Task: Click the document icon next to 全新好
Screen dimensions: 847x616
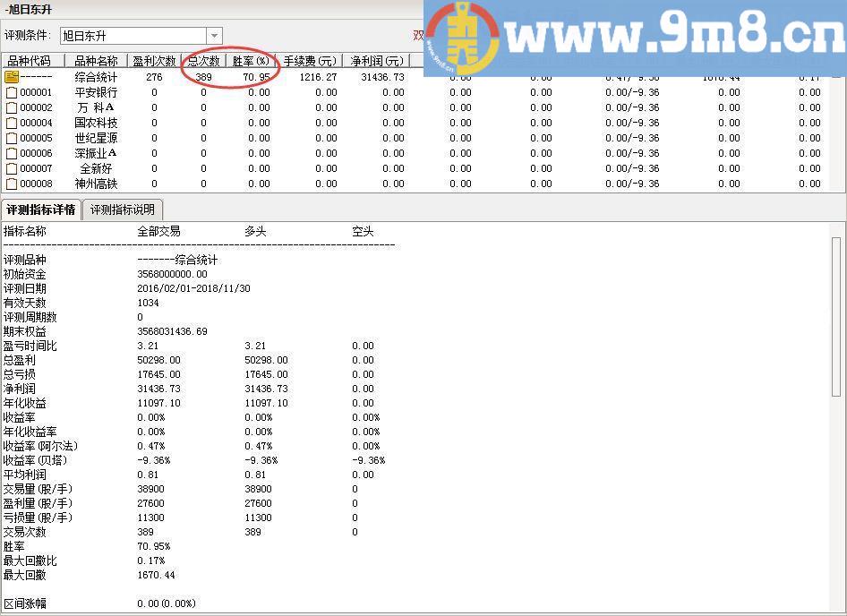Action: tap(13, 168)
